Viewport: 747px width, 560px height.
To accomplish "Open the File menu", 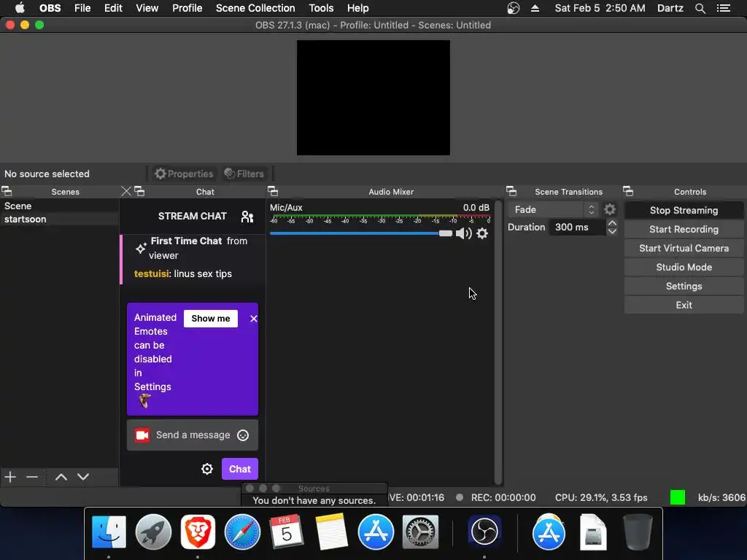I will (x=82, y=8).
